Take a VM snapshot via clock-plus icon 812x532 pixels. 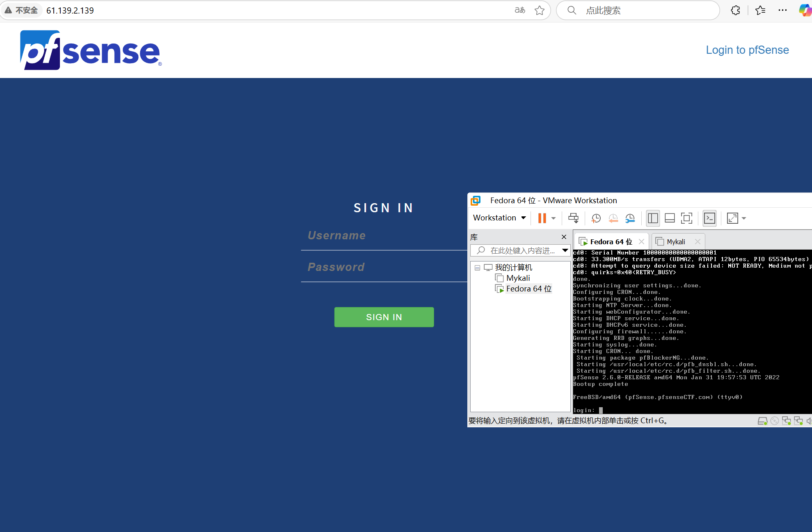[x=596, y=218]
